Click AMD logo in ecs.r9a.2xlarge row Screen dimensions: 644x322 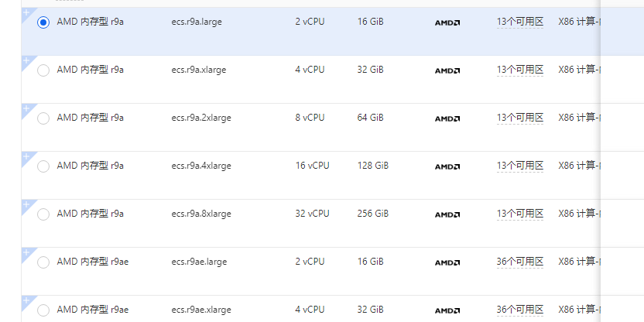(x=447, y=118)
